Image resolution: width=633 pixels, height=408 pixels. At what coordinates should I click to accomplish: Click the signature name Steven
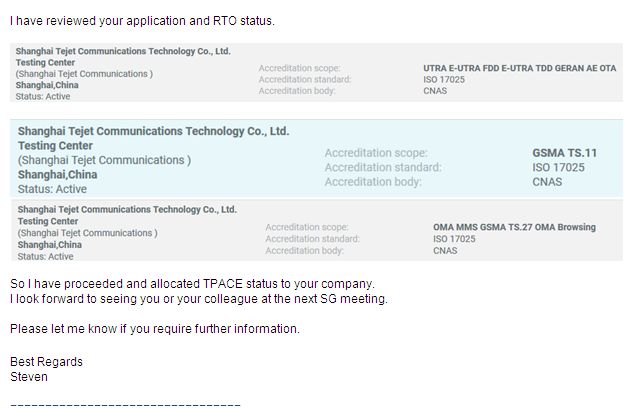tap(29, 377)
